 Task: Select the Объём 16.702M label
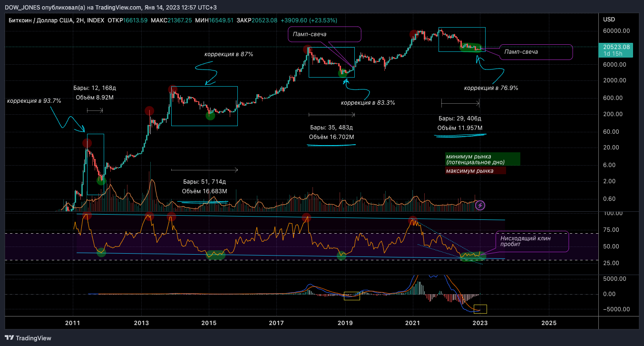click(x=332, y=137)
